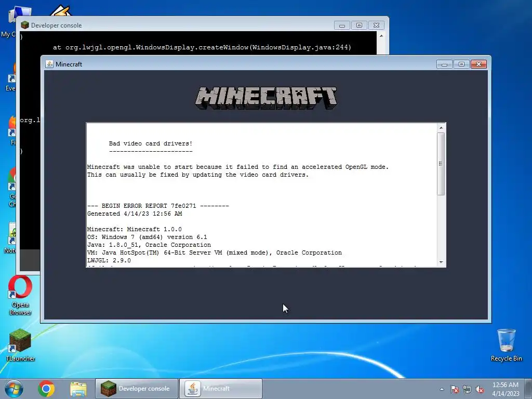Click the Minecraft logo image
Image resolution: width=532 pixels, height=399 pixels.
click(x=266, y=98)
